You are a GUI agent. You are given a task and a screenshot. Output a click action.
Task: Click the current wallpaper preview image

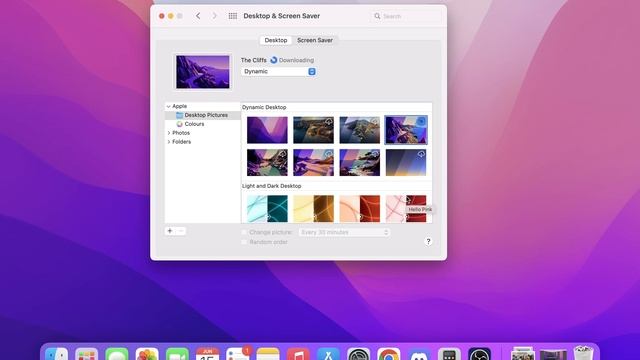[203, 72]
